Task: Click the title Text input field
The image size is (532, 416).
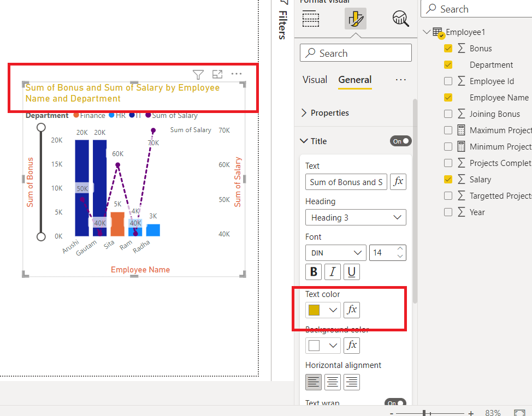Action: (x=346, y=182)
